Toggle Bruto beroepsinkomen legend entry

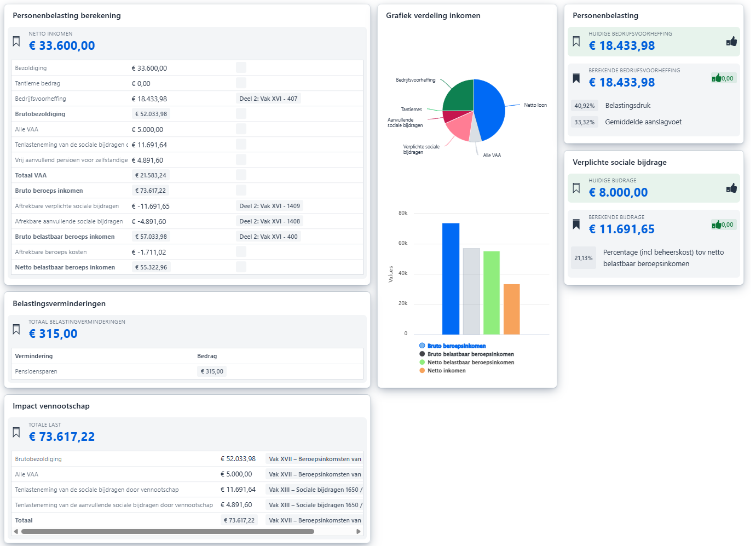point(453,346)
